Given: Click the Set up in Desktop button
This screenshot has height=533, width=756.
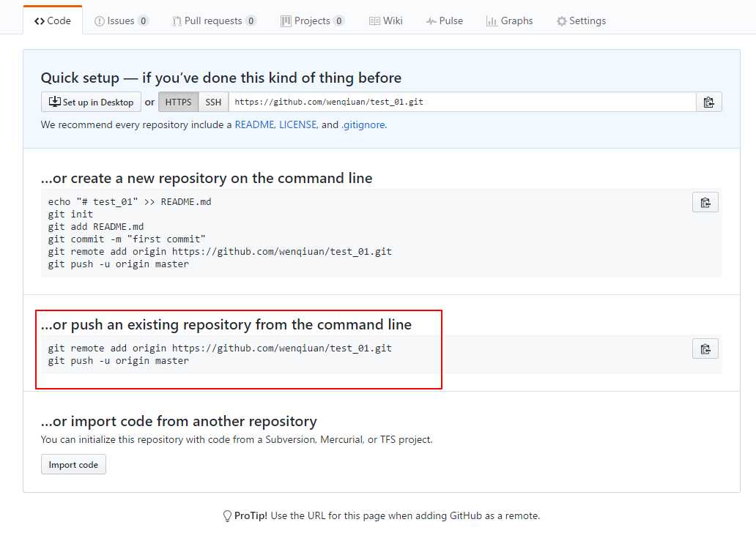Looking at the screenshot, I should [92, 102].
